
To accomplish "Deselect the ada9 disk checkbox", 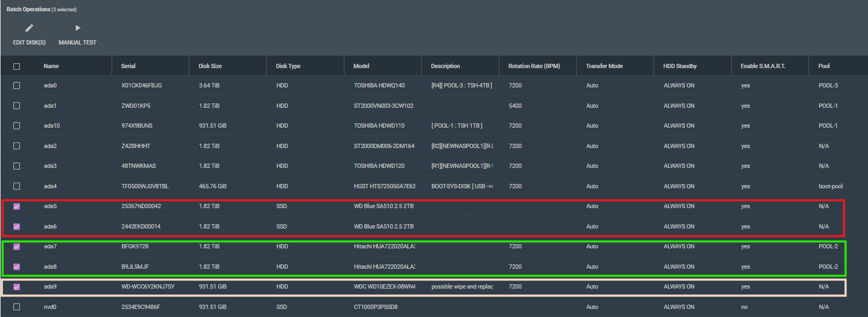I will coord(17,287).
